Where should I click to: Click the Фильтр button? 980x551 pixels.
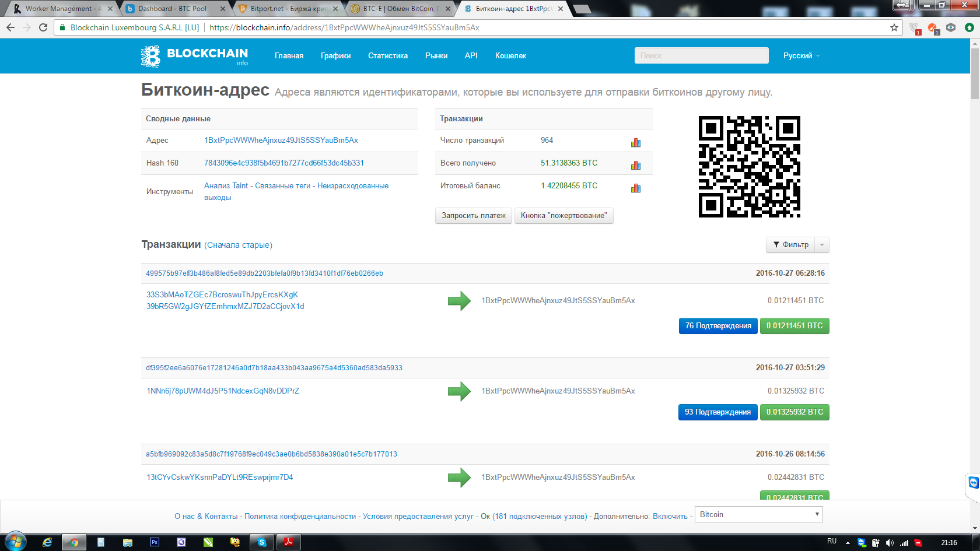point(791,245)
